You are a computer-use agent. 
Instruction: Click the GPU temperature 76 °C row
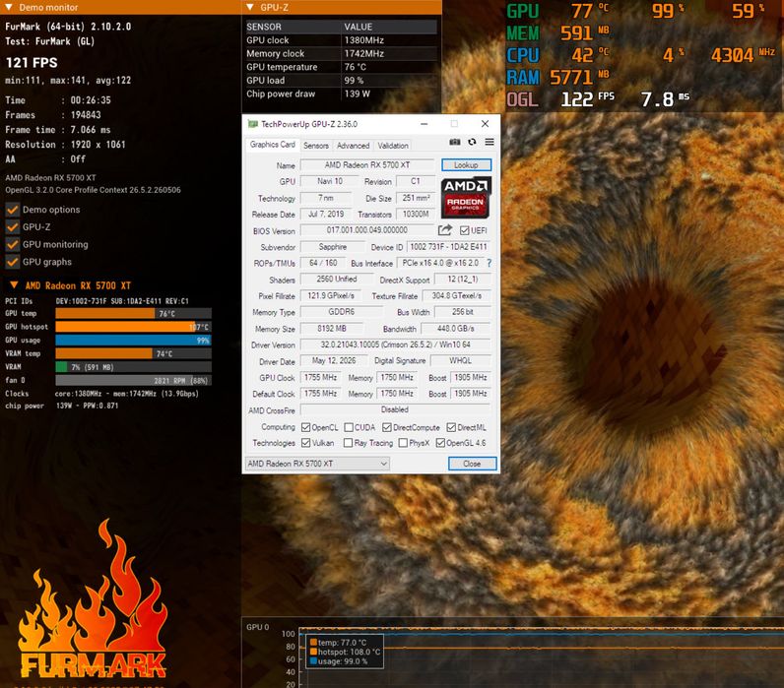coord(341,67)
